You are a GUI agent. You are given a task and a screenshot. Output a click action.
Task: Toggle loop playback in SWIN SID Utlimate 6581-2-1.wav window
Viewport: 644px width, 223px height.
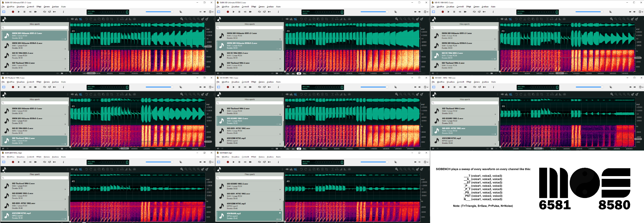(44, 12)
